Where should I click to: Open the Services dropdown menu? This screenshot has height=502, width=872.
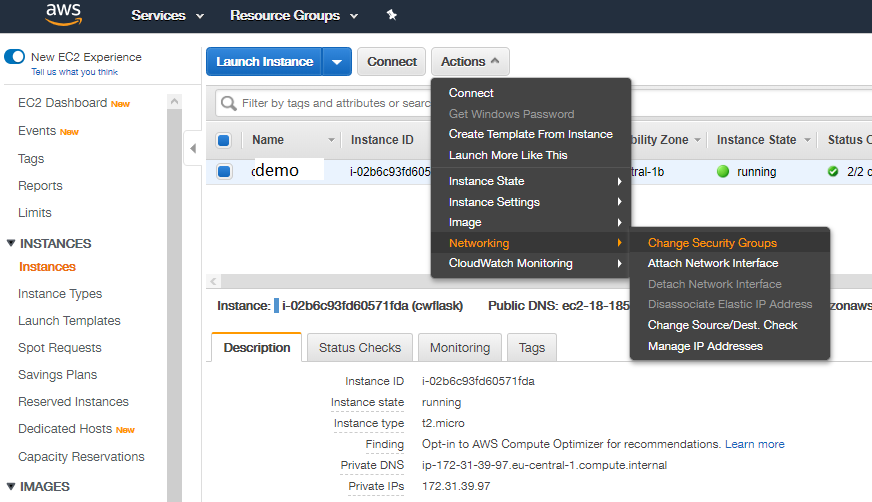[167, 16]
